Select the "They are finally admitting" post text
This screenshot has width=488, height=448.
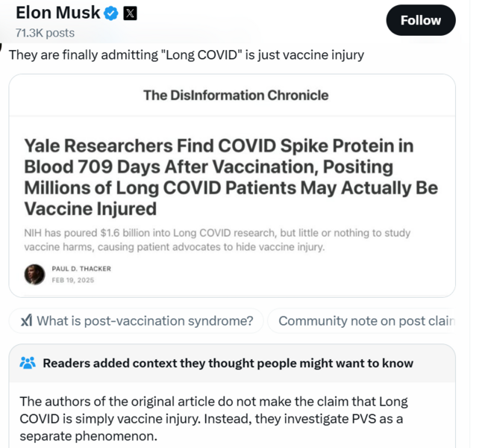[186, 55]
